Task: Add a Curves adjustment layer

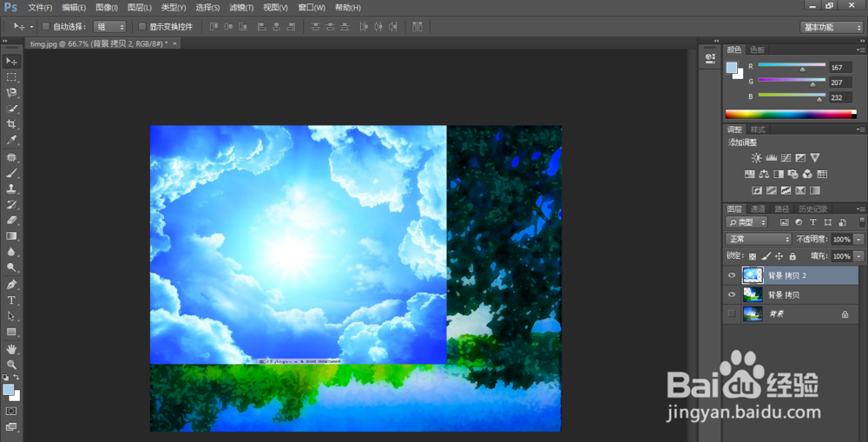Action: 786,158
